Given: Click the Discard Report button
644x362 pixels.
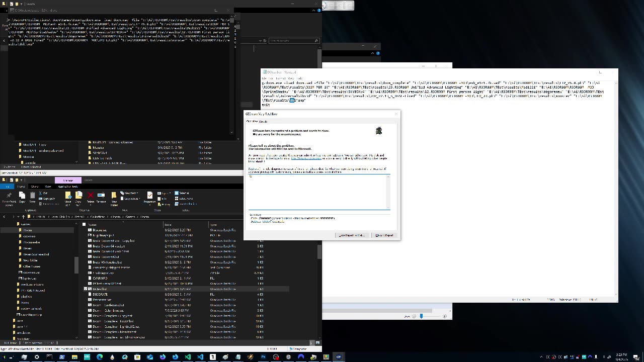Looking at the screenshot, I should 385,235.
